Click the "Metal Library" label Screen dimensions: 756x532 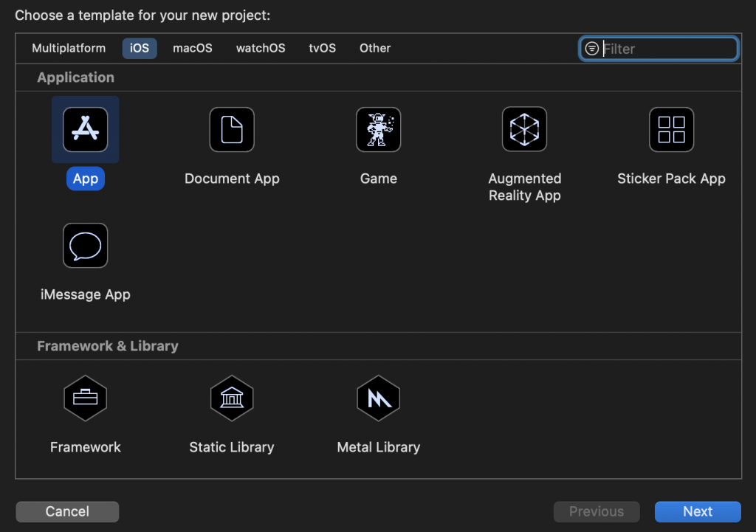tap(379, 447)
